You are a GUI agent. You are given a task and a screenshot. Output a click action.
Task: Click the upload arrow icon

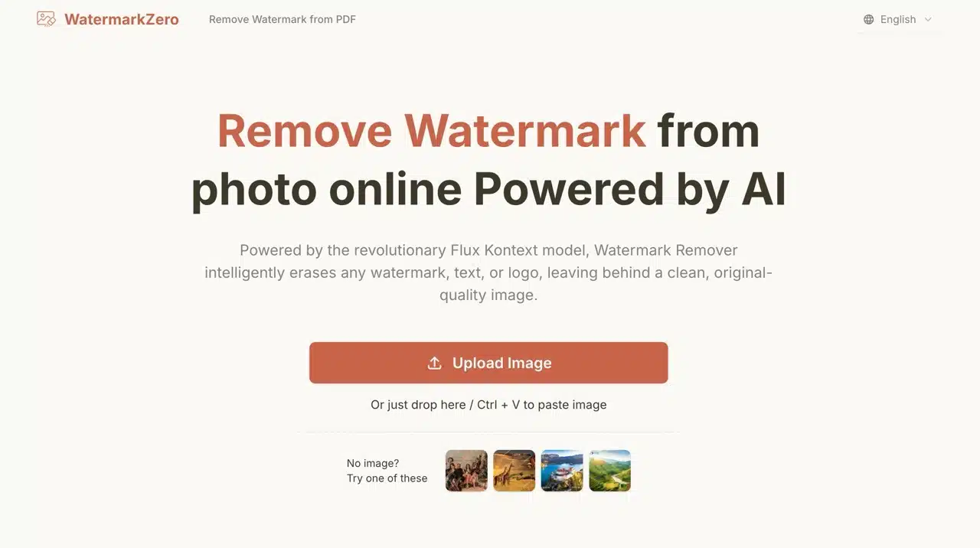[x=434, y=363]
